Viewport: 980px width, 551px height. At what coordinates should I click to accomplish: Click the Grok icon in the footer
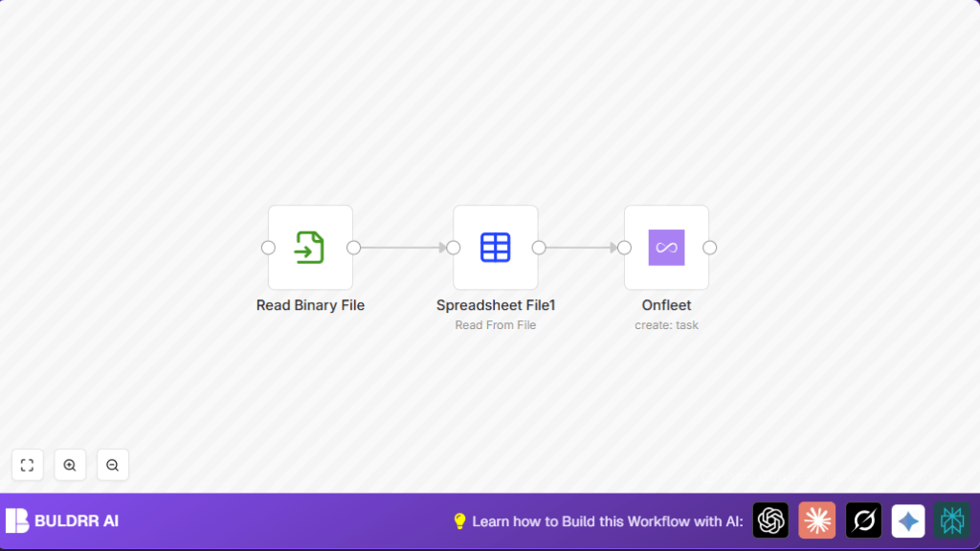862,520
